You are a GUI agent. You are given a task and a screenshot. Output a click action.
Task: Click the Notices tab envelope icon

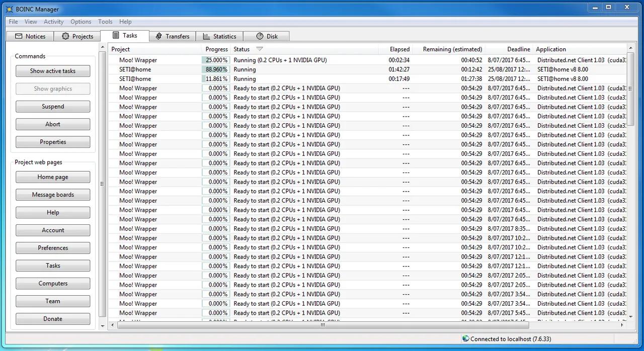click(x=19, y=36)
